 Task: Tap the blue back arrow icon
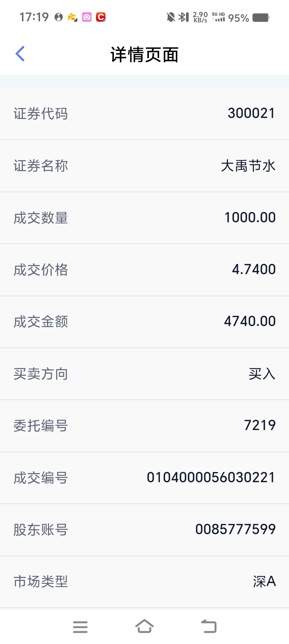20,54
